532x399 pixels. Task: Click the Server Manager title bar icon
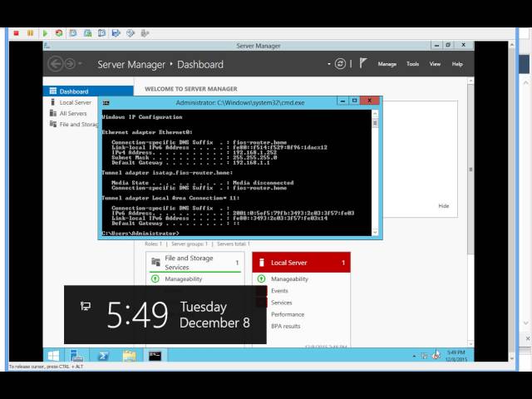(x=47, y=46)
